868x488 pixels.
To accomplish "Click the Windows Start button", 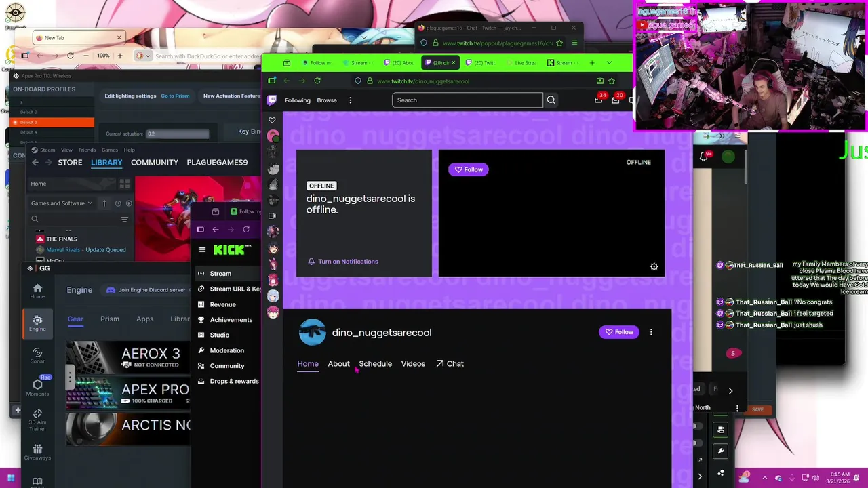I will point(11,477).
